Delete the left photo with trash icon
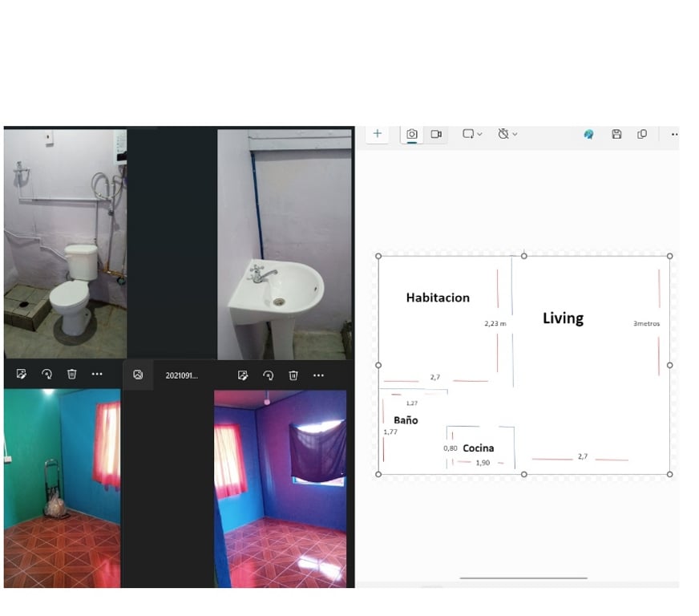The width and height of the screenshot is (699, 616). [x=71, y=375]
